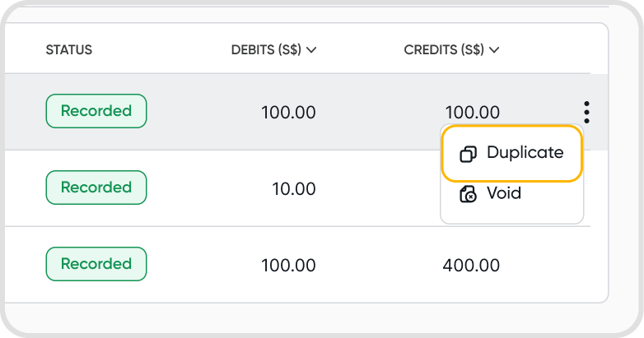Select the Void menu entry
The height and width of the screenshot is (338, 644).
[502, 195]
